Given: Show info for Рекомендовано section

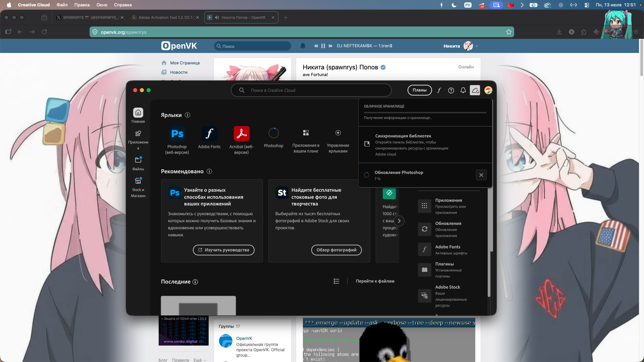Looking at the screenshot, I should [209, 171].
